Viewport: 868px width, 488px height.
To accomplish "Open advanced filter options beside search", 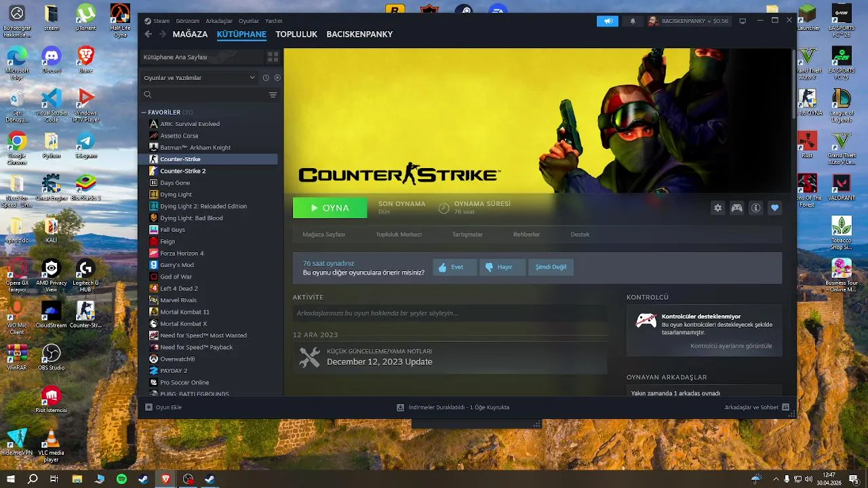I will pyautogui.click(x=273, y=95).
